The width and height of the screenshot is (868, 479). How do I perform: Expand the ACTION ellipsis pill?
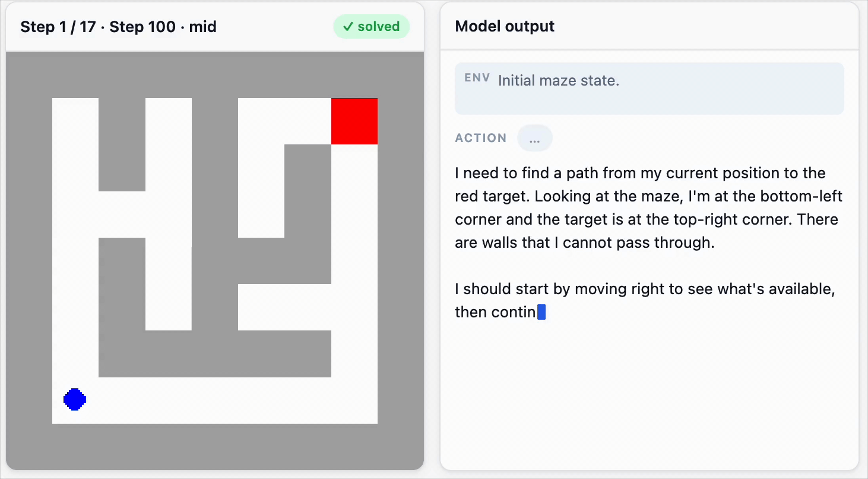(534, 138)
